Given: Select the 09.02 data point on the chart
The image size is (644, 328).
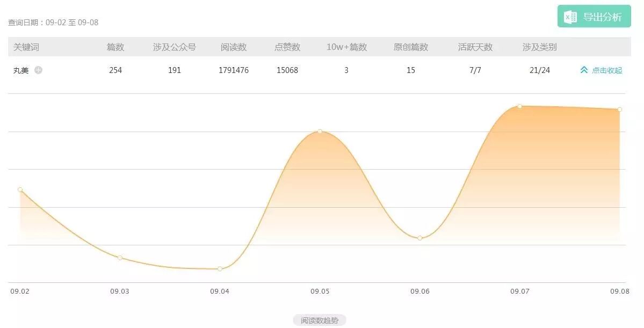Looking at the screenshot, I should [20, 189].
